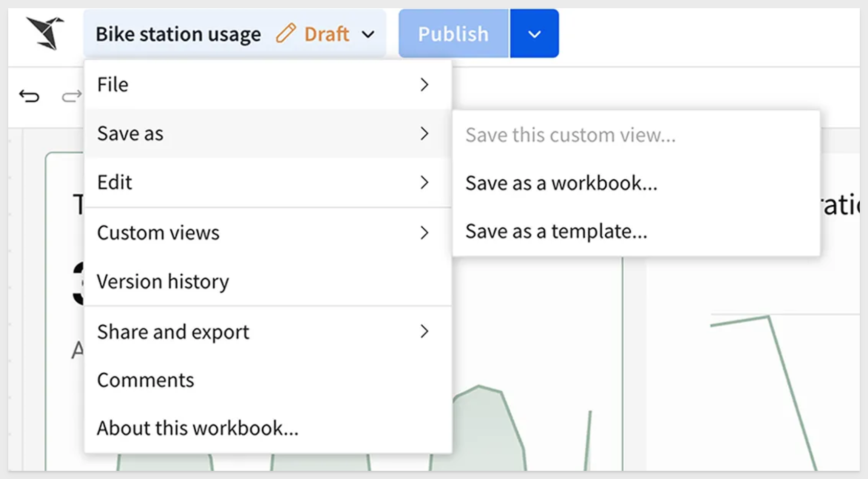Choose Save as a template option
Screen dimensions: 868x479
click(x=556, y=231)
